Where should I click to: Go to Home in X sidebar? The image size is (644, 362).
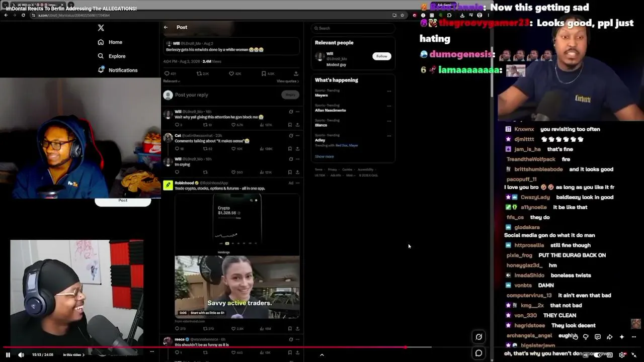[x=110, y=42]
